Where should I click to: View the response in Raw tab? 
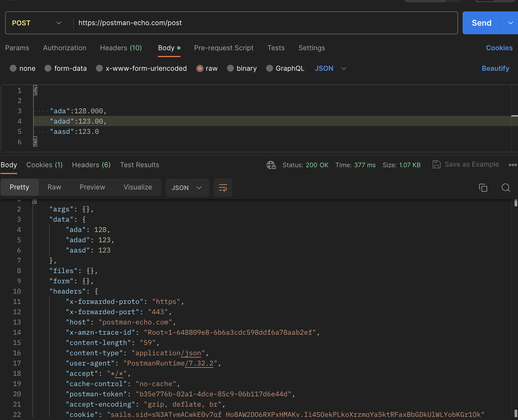(54, 187)
